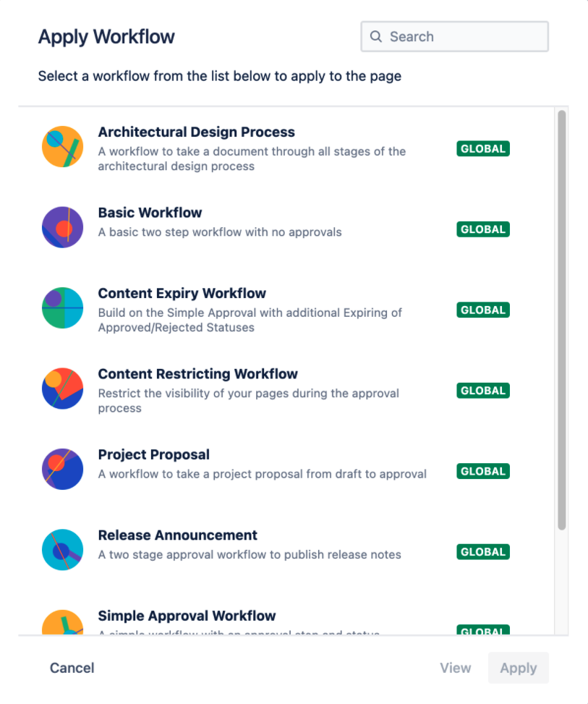Choose the Content Expiry Workflow title
This screenshot has width=588, height=704.
pos(182,293)
